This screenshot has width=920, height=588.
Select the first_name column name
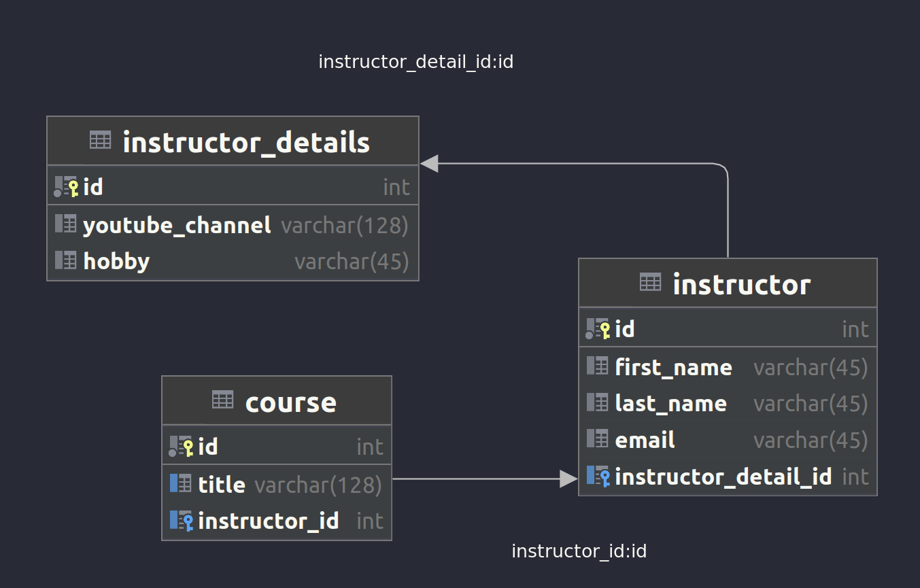point(673,368)
